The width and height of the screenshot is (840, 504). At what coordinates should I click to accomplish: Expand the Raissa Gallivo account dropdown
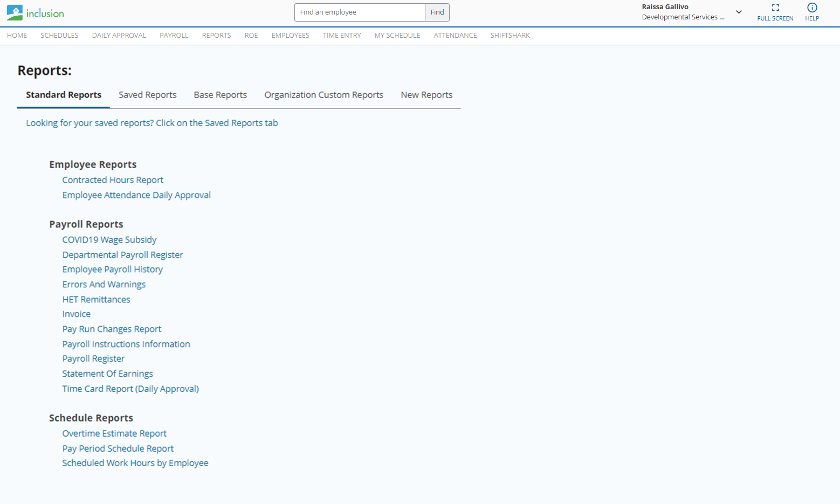[739, 12]
